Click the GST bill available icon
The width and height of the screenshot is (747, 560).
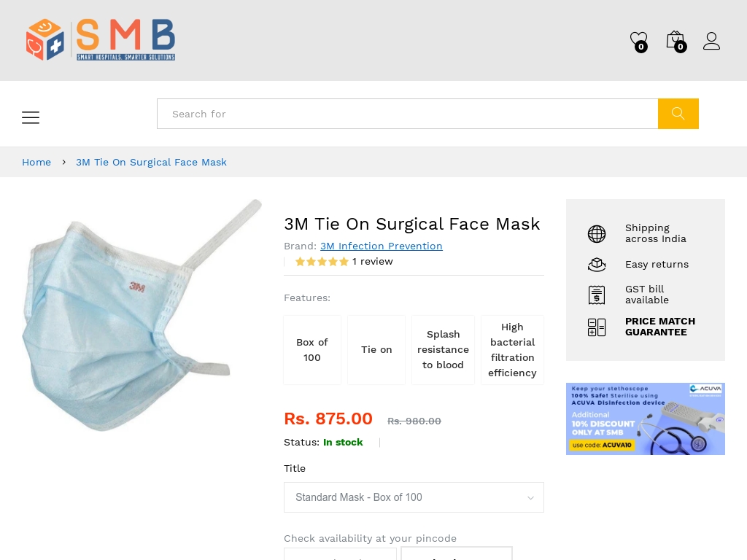coord(597,295)
